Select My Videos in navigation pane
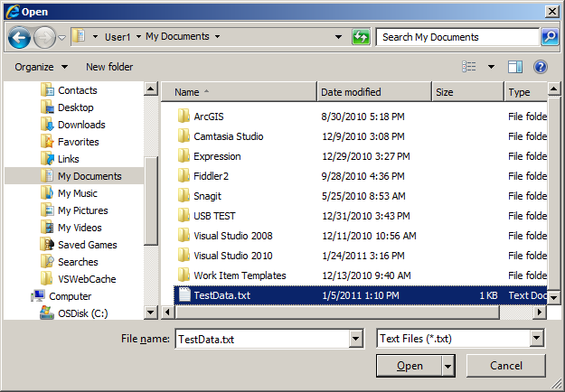The height and width of the screenshot is (392, 565). coord(71,228)
